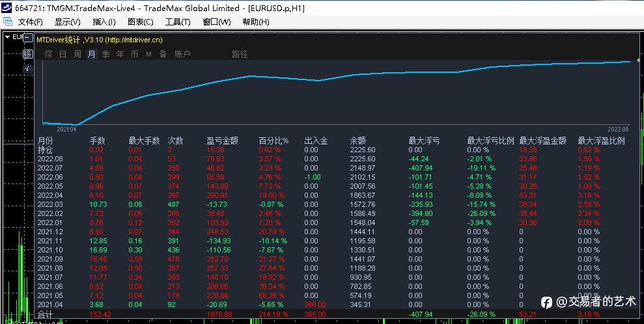Screen dimensions: 644x324
Task: Switch to the 年 yearly tab
Action: 120,54
